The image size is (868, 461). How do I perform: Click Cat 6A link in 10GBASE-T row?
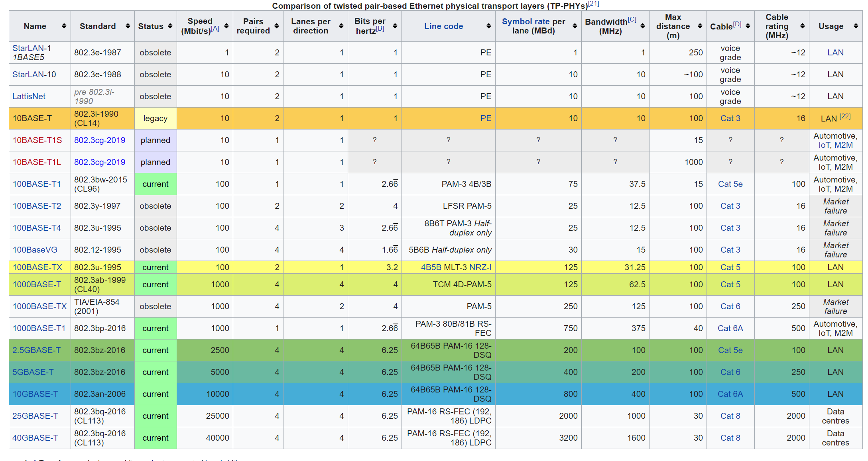(730, 394)
